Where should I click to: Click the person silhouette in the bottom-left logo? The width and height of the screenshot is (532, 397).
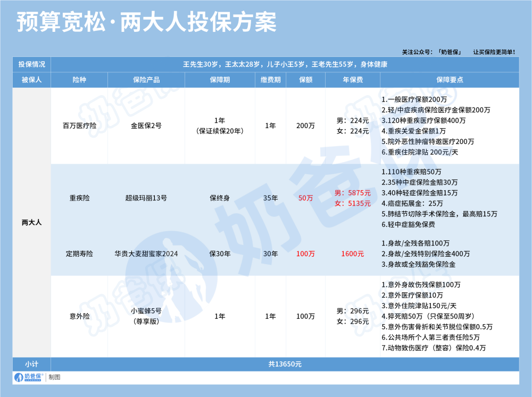(19, 377)
